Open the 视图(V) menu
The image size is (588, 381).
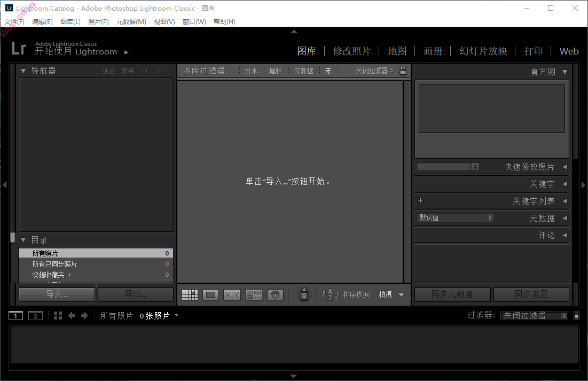pyautogui.click(x=164, y=22)
